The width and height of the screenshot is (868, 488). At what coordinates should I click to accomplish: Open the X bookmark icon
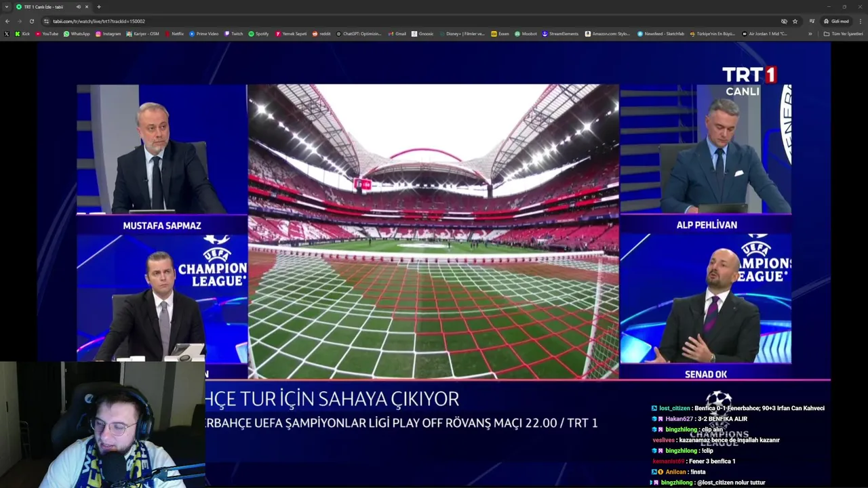tap(7, 34)
